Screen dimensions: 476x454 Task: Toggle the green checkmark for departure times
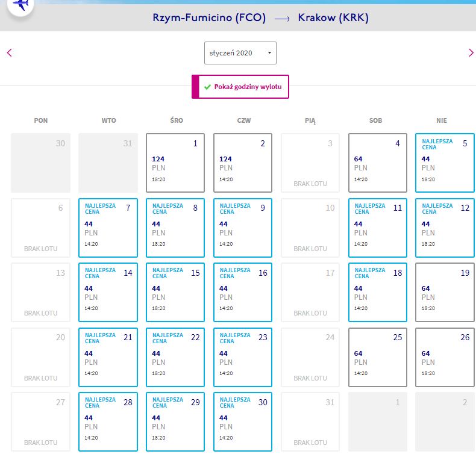click(207, 87)
